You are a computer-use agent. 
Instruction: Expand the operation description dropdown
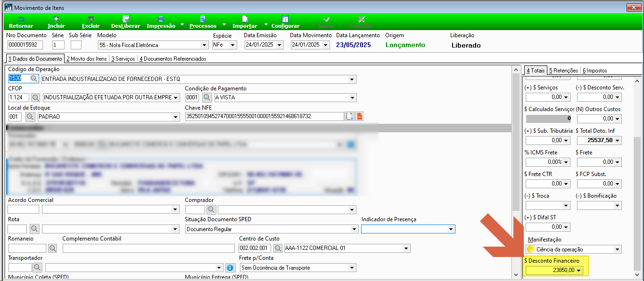click(x=352, y=79)
